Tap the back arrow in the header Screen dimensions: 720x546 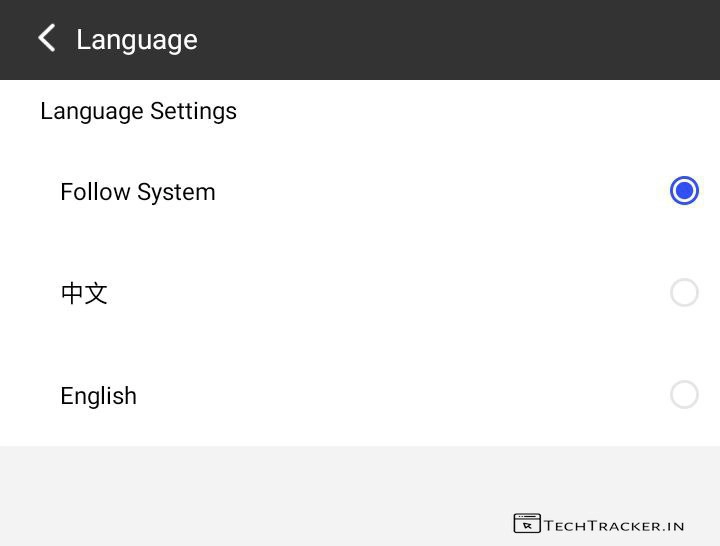pyautogui.click(x=46, y=39)
